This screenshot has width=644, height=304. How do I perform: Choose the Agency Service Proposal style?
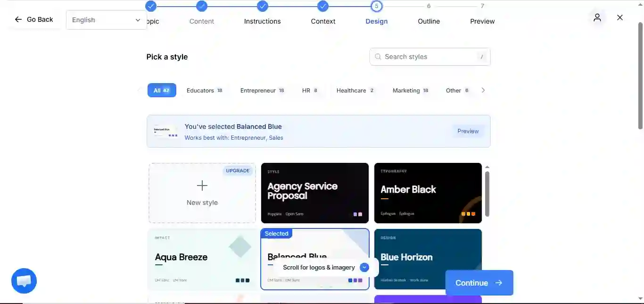pos(315,193)
